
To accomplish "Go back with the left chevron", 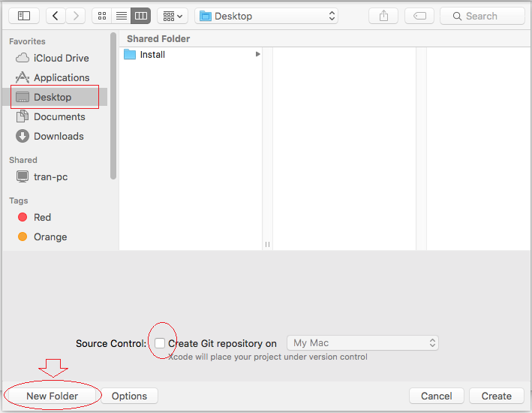I will point(56,16).
